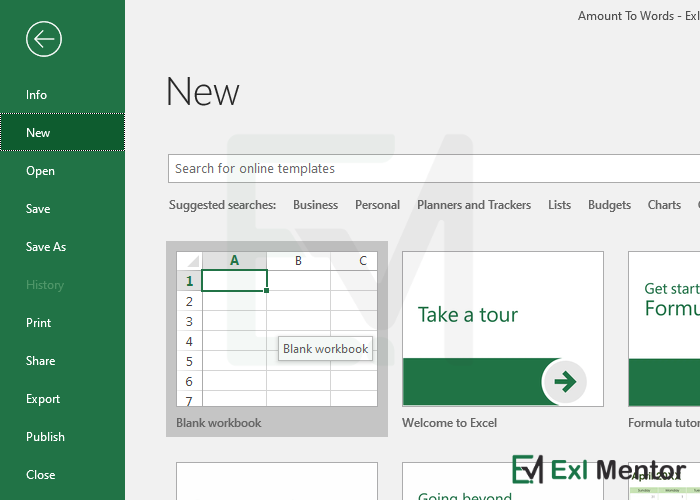Click the Budgets suggested search
Viewport: 700px width, 500px height.
click(609, 205)
